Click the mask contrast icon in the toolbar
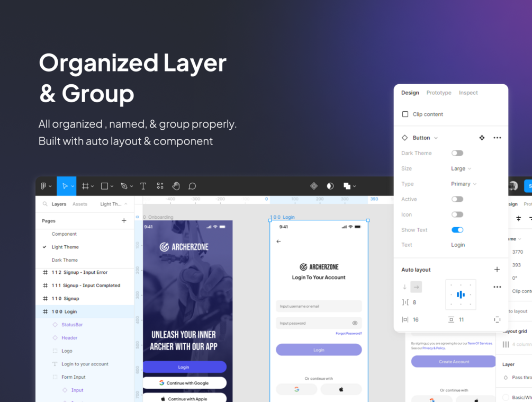This screenshot has width=532, height=402. tap(330, 186)
